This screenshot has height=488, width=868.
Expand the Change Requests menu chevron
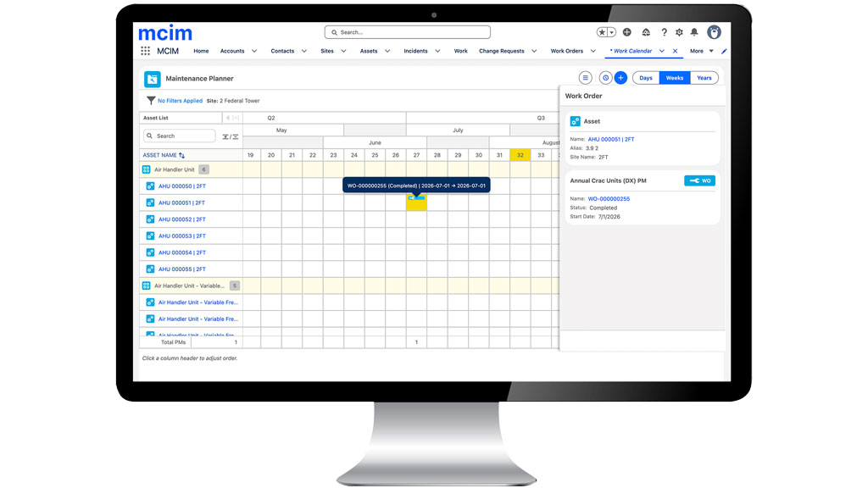coord(534,51)
